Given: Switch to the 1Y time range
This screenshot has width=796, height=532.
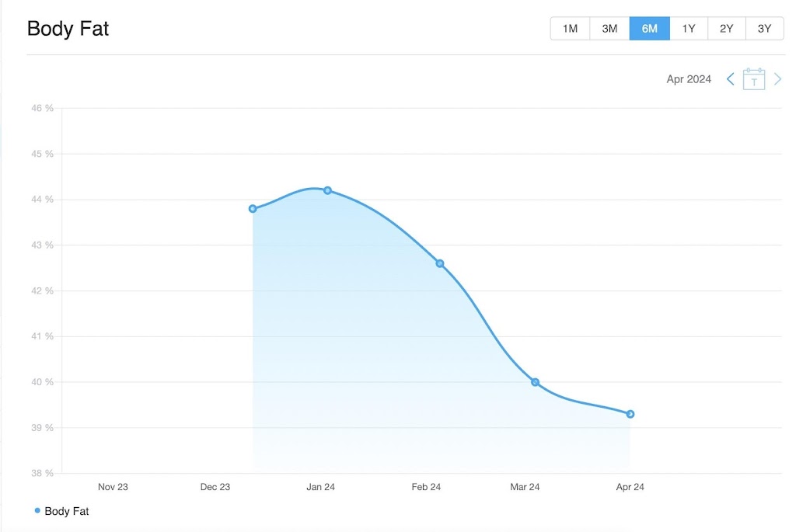Looking at the screenshot, I should pos(689,29).
